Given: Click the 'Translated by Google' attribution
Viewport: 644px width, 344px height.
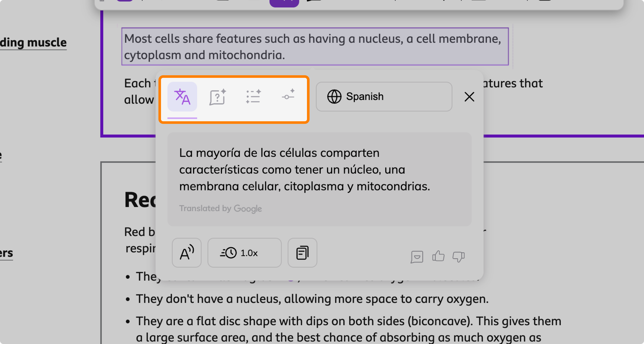Looking at the screenshot, I should click(220, 208).
